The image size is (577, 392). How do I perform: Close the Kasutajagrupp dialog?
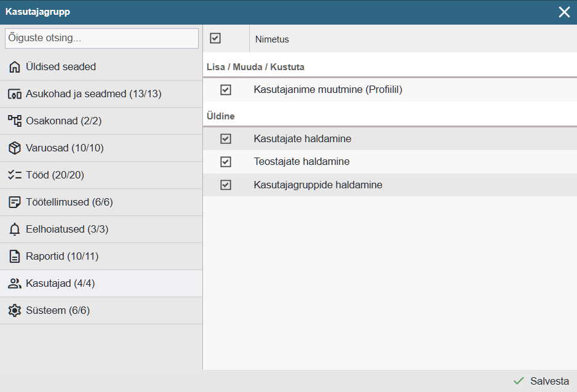564,12
